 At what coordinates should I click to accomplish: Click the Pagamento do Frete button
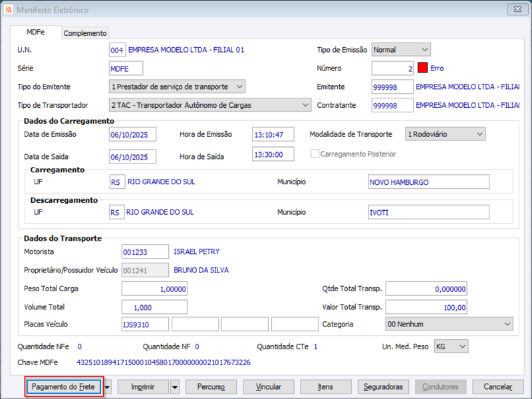(x=63, y=387)
